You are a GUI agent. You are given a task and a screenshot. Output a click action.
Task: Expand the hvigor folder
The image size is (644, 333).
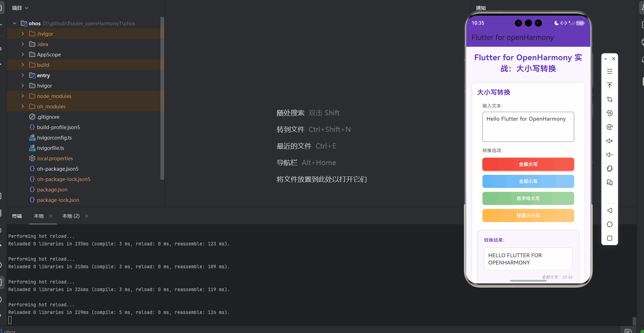pyautogui.click(x=23, y=85)
